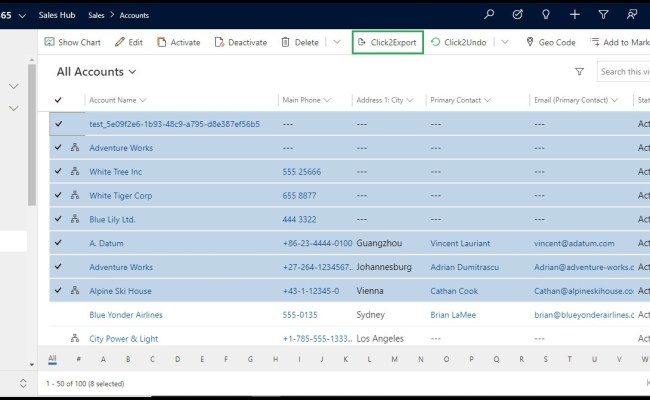Image resolution: width=650 pixels, height=400 pixels.
Task: Click Show Chart command
Action: pyautogui.click(x=73, y=42)
